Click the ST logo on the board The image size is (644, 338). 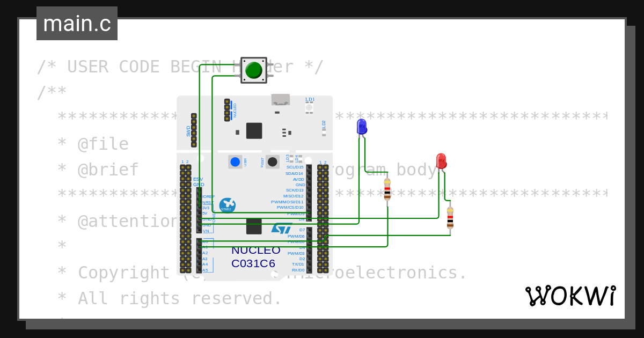(281, 228)
